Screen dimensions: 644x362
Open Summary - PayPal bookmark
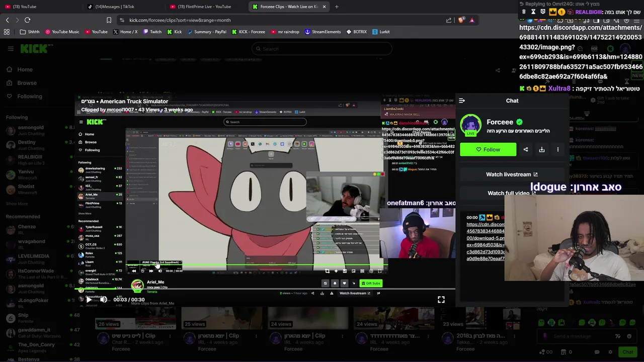coord(207,32)
